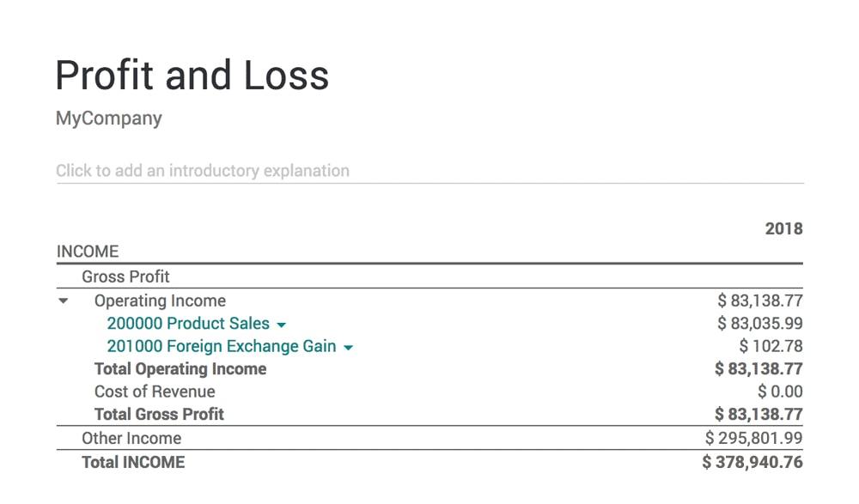Click the 2018 column header
This screenshot has height=504, width=859.
click(784, 228)
